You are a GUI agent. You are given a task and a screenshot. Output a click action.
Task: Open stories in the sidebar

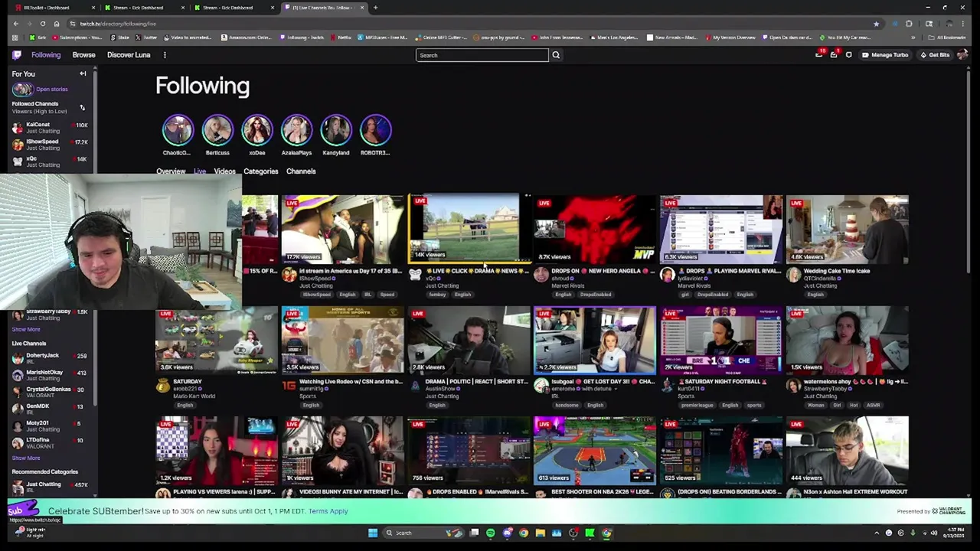click(x=40, y=90)
